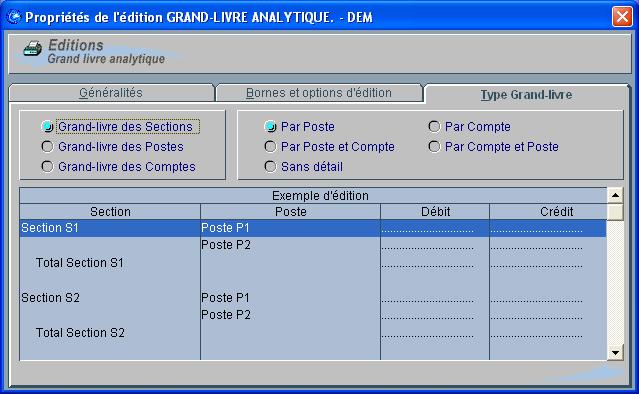This screenshot has height=394, width=639.
Task: Select the Total Section S1 row
Action: click(80, 263)
